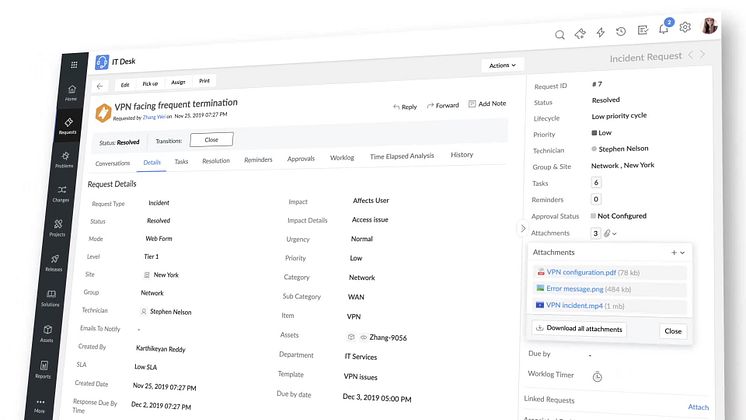Viewport: 746px width, 420px height.
Task: Go to Assets in the sidebar
Action: coord(47,331)
